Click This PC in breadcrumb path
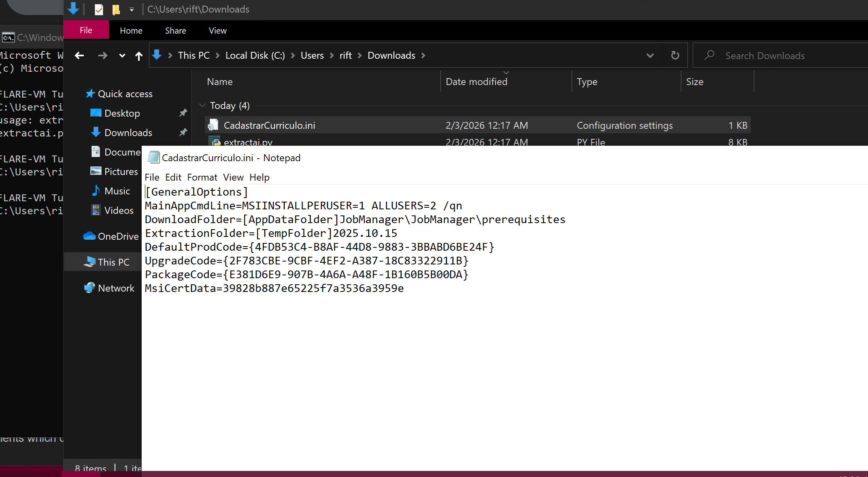Image resolution: width=868 pixels, height=477 pixels. coord(194,55)
